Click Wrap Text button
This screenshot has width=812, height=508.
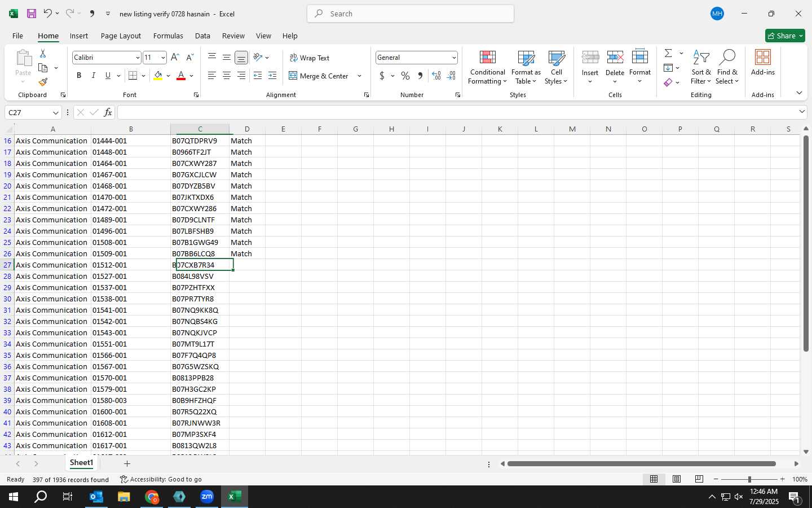pyautogui.click(x=310, y=58)
